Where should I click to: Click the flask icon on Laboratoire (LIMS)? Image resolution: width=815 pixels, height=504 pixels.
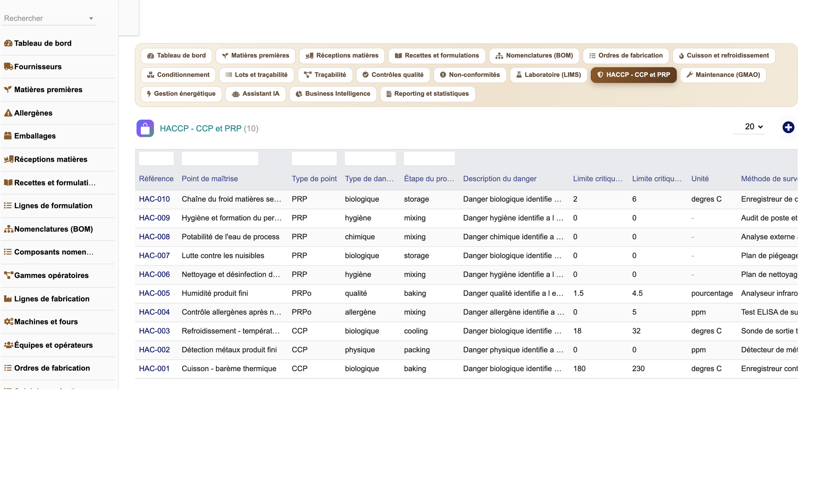pyautogui.click(x=519, y=75)
